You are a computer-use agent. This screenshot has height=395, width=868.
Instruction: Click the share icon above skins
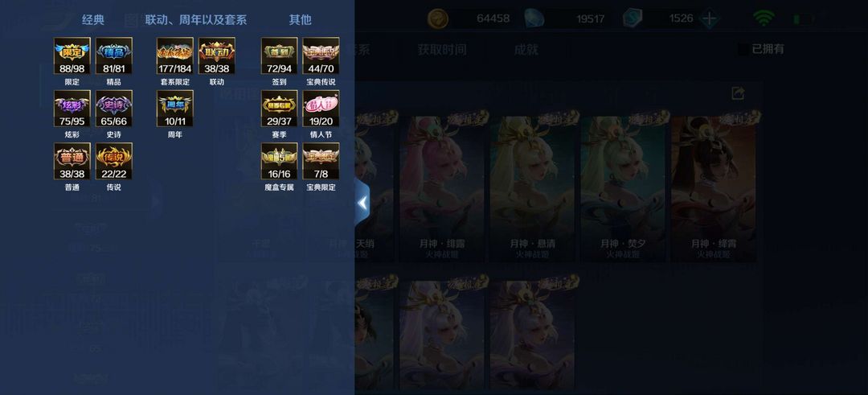[738, 93]
